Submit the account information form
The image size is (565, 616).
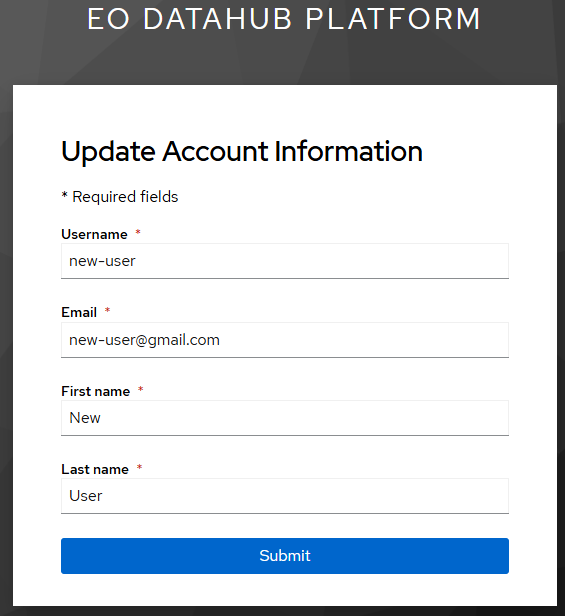(x=285, y=556)
